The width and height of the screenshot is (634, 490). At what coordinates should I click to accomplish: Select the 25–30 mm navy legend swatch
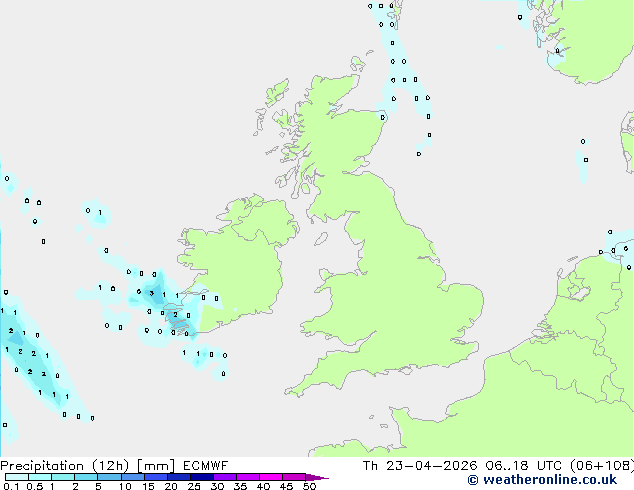click(x=202, y=477)
